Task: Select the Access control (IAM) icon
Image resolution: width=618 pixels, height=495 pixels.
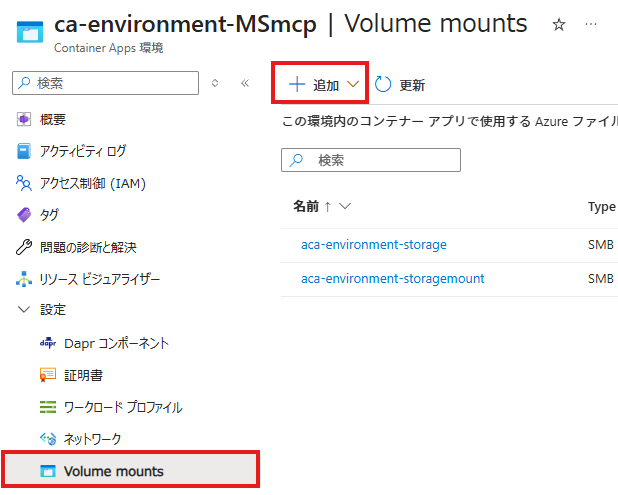Action: (25, 183)
